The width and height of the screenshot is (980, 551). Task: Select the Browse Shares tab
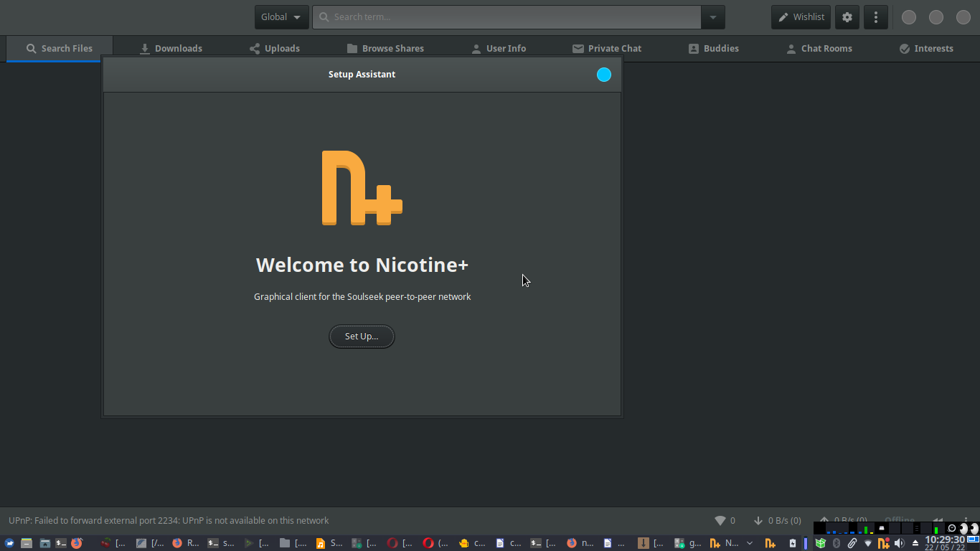click(x=385, y=49)
